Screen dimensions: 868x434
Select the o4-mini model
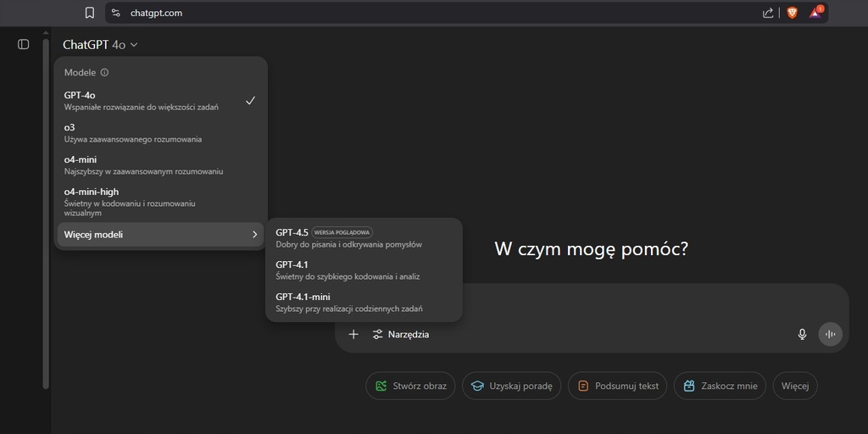click(160, 165)
